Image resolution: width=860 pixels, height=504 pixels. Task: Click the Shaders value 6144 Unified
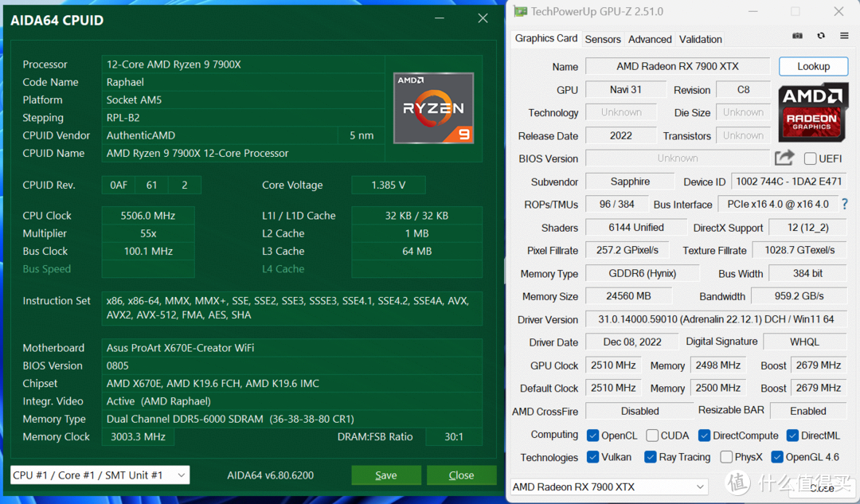pyautogui.click(x=636, y=227)
